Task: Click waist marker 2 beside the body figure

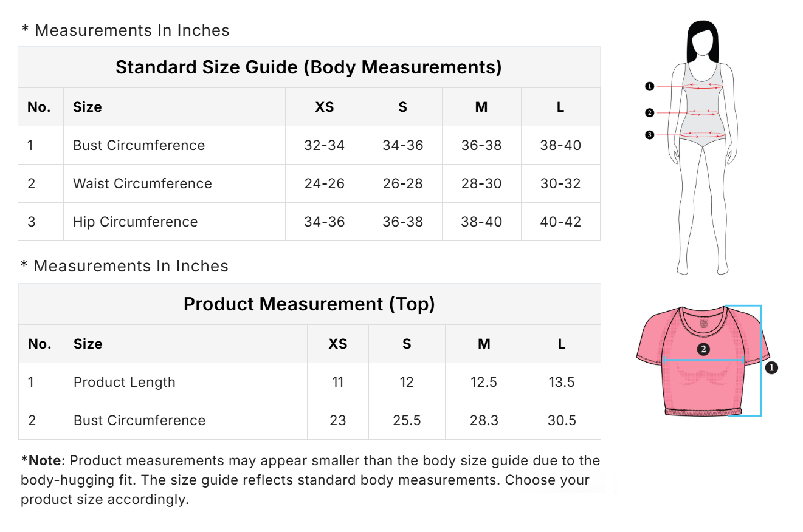Action: click(649, 112)
